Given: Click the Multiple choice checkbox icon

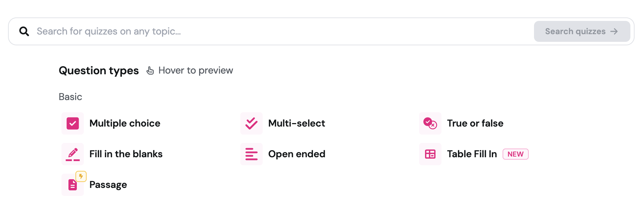Looking at the screenshot, I should click(73, 123).
